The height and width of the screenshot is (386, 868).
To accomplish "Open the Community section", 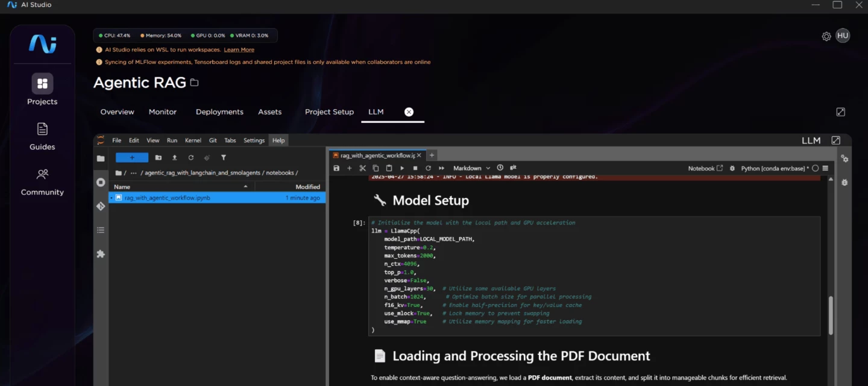I will (x=42, y=182).
